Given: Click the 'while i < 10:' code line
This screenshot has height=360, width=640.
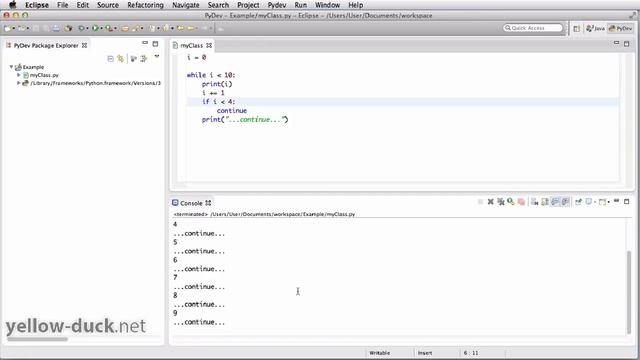Looking at the screenshot, I should coord(211,75).
